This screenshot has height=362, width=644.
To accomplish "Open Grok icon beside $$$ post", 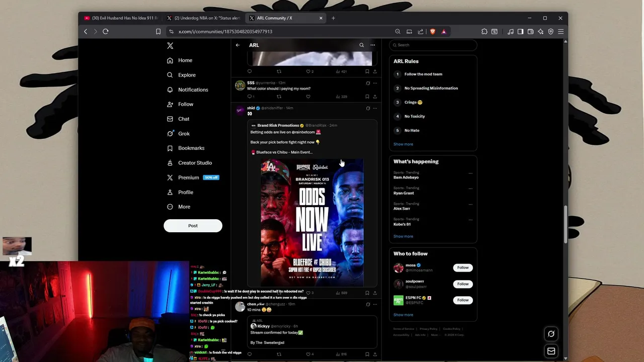I will (368, 83).
